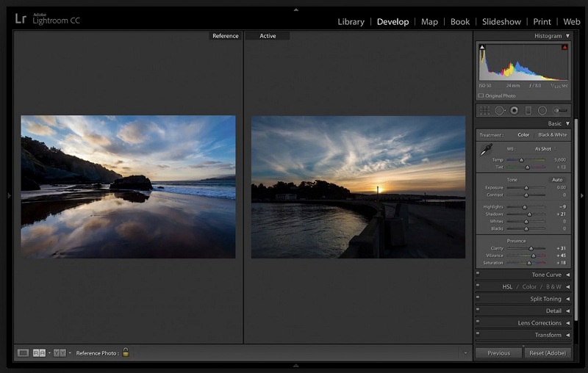Viewport: 588px width, 373px height.
Task: Collapse the Basic panel triangle
Action: coord(567,123)
